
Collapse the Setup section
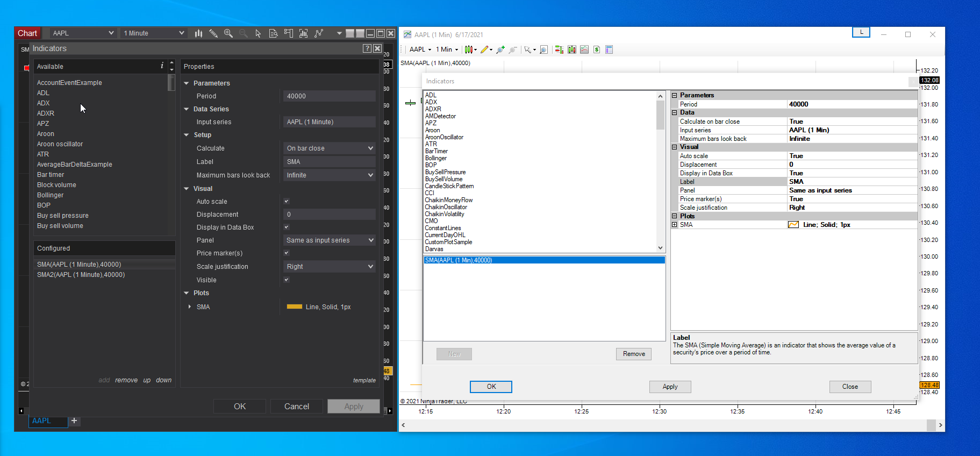pos(187,135)
